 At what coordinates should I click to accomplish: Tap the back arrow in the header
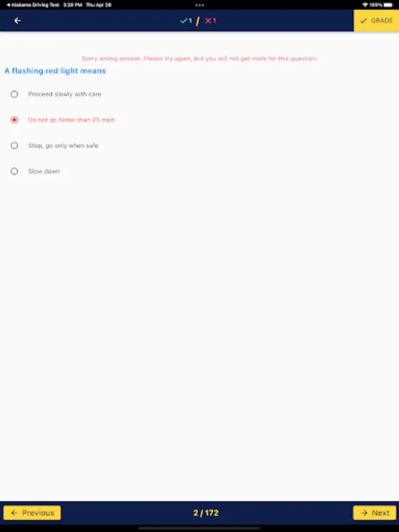[17, 21]
